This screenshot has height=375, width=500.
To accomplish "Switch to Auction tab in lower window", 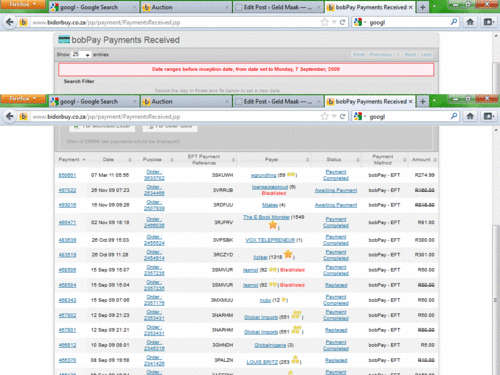I will [186, 102].
